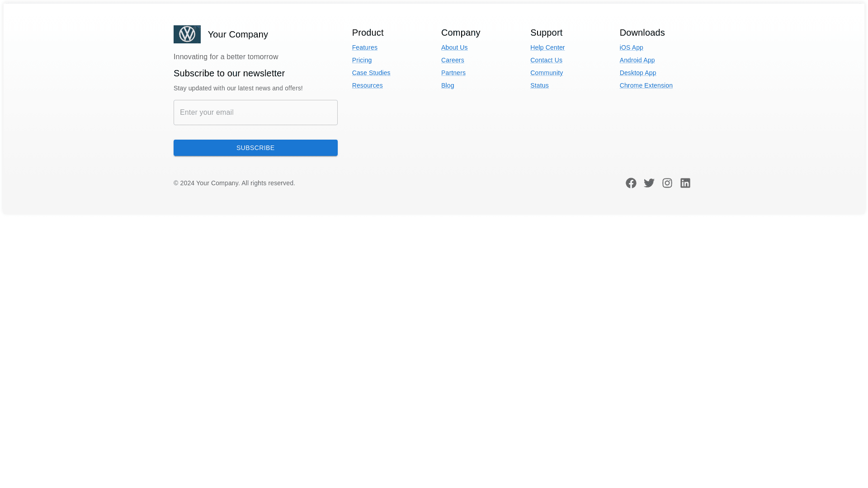Open the Android App link
Image resolution: width=868 pixels, height=488 pixels.
tap(637, 60)
